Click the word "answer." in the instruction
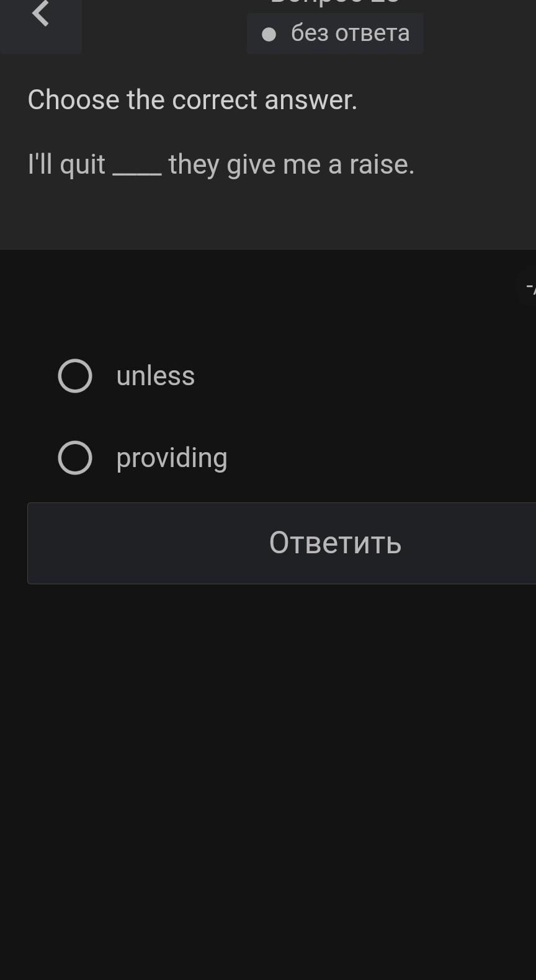 [x=311, y=100]
